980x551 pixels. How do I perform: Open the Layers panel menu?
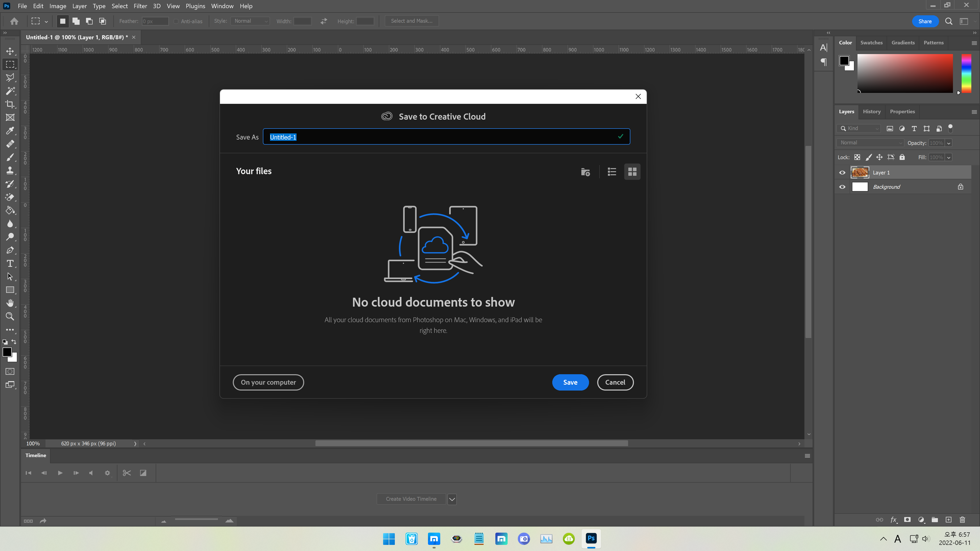(x=974, y=112)
